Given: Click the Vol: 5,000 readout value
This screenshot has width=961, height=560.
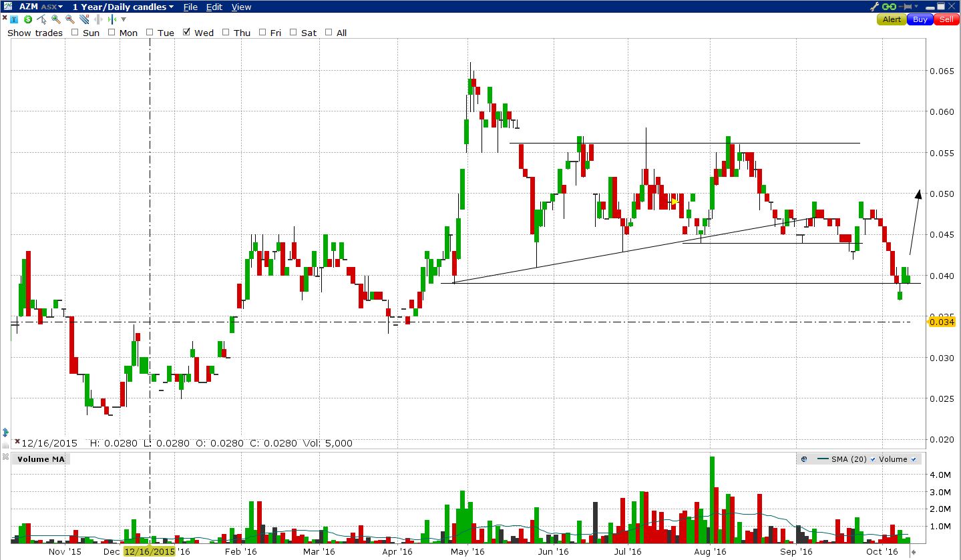Looking at the screenshot, I should click(x=327, y=443).
